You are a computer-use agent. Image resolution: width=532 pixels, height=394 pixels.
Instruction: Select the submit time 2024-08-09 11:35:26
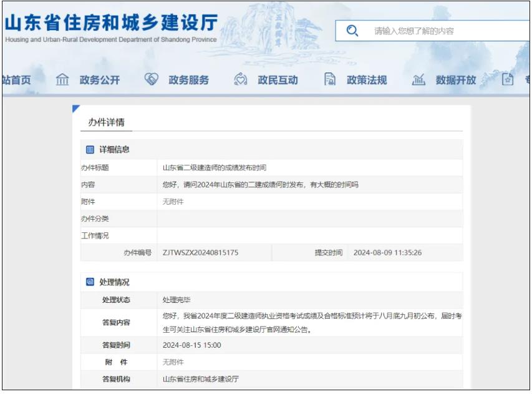click(387, 252)
